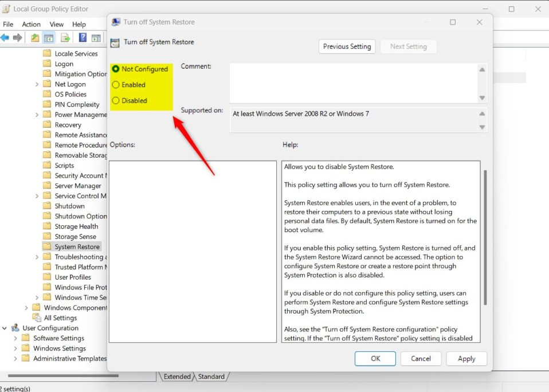Click the Storage Sense folder icon

tap(47, 236)
